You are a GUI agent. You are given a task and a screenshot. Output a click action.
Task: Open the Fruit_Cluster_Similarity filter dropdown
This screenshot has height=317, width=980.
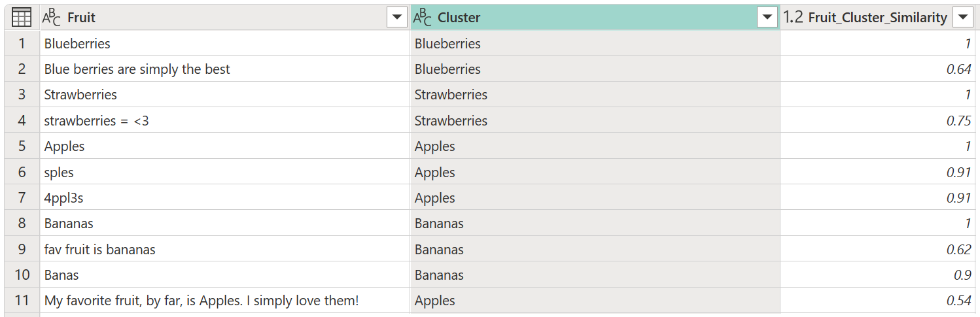[963, 18]
